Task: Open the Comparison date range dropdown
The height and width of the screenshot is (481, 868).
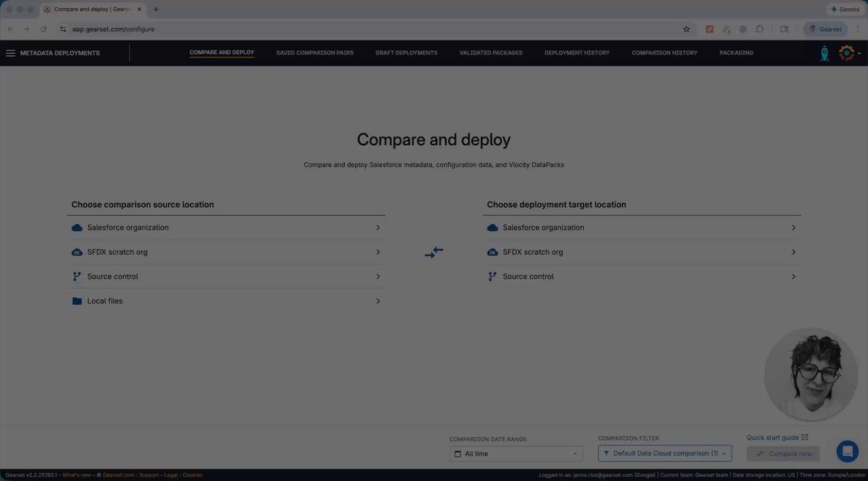Action: click(516, 454)
